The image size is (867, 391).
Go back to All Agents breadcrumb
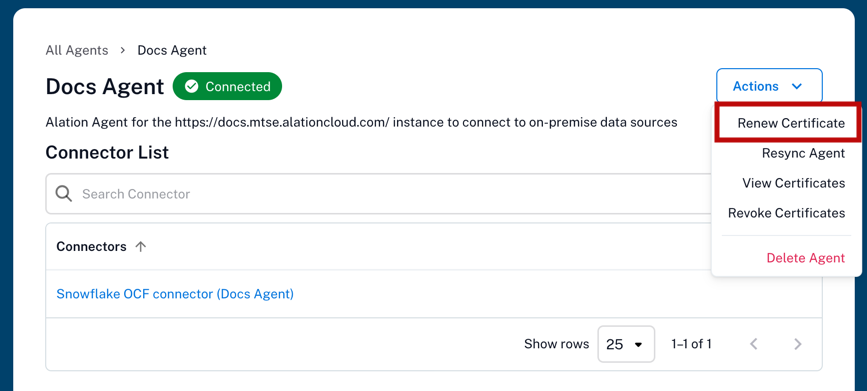pyautogui.click(x=77, y=50)
